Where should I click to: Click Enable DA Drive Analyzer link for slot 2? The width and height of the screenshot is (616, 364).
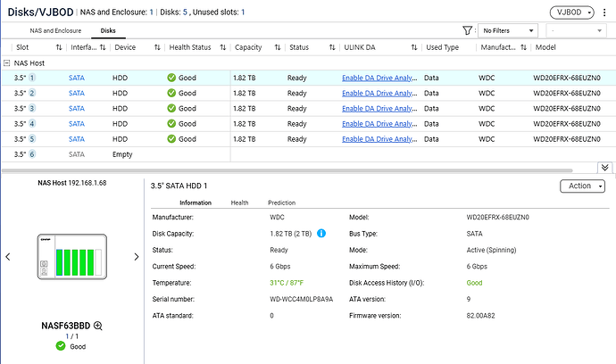[x=379, y=93]
